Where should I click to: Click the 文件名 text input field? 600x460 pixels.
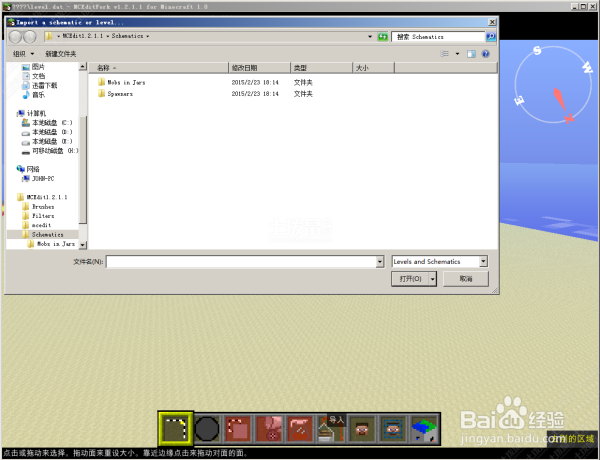click(241, 262)
